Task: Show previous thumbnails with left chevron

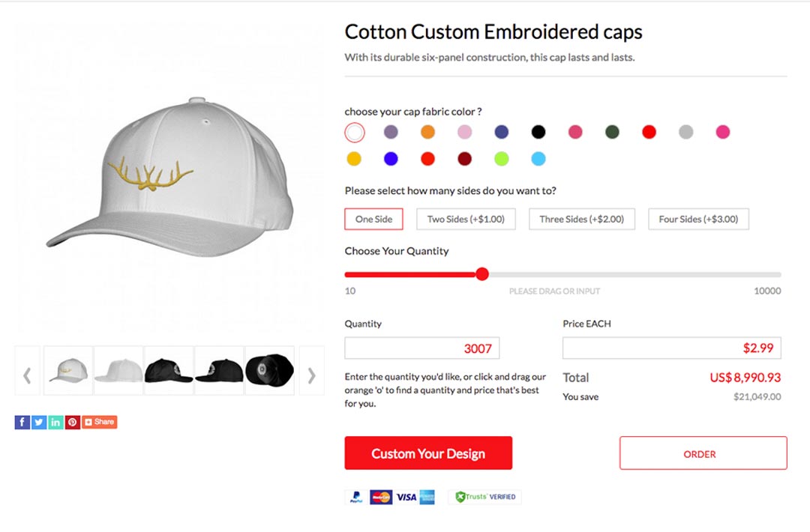Action: point(28,375)
